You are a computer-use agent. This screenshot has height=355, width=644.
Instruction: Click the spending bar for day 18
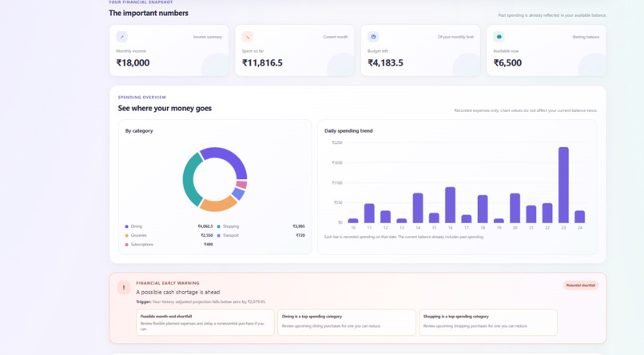483,209
